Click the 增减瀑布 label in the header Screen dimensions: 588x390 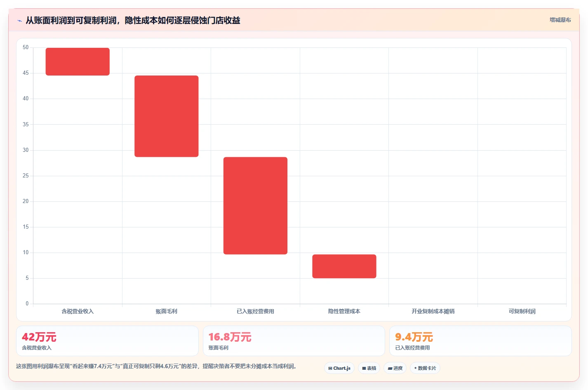click(560, 20)
